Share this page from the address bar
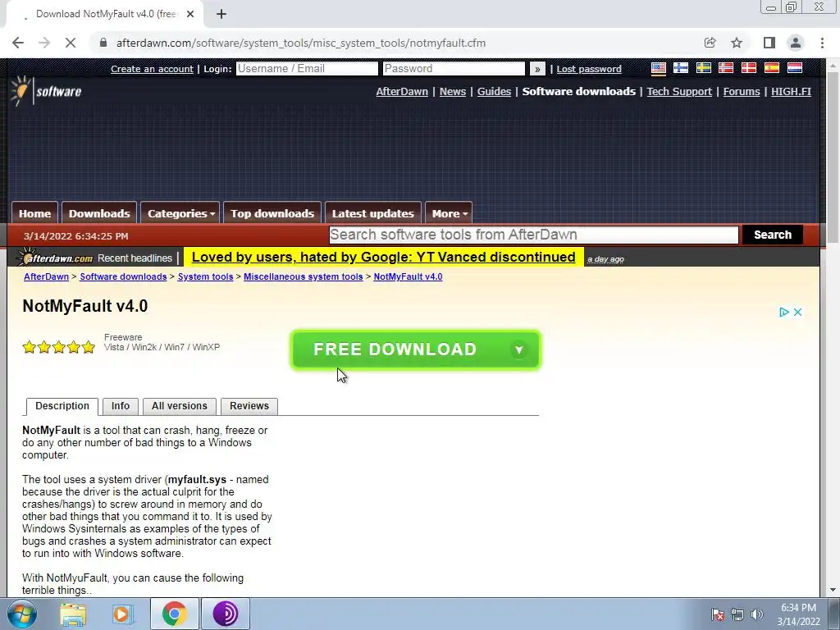 pos(710,43)
